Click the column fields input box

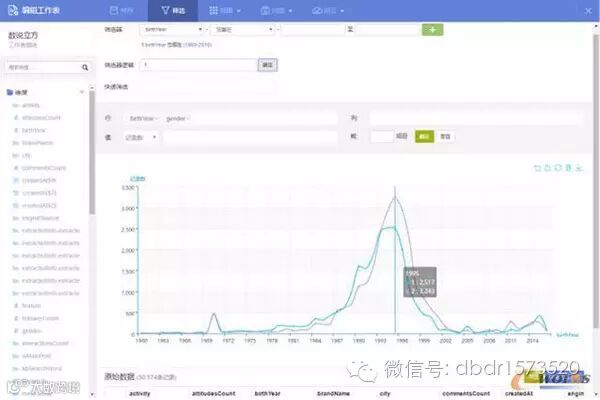[x=476, y=118]
